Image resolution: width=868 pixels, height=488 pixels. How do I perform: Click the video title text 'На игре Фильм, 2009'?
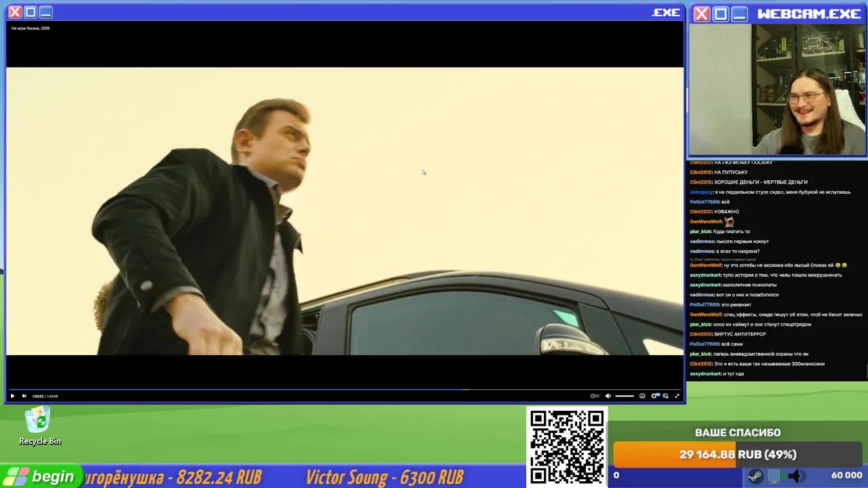click(x=31, y=28)
